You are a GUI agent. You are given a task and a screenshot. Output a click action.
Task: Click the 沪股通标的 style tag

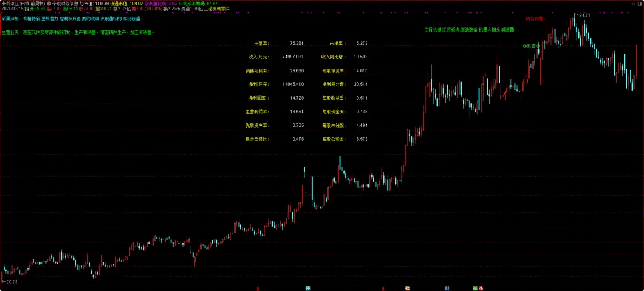111,18
